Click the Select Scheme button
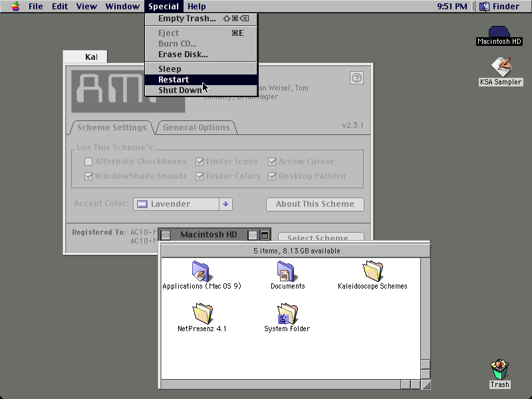 click(x=321, y=237)
